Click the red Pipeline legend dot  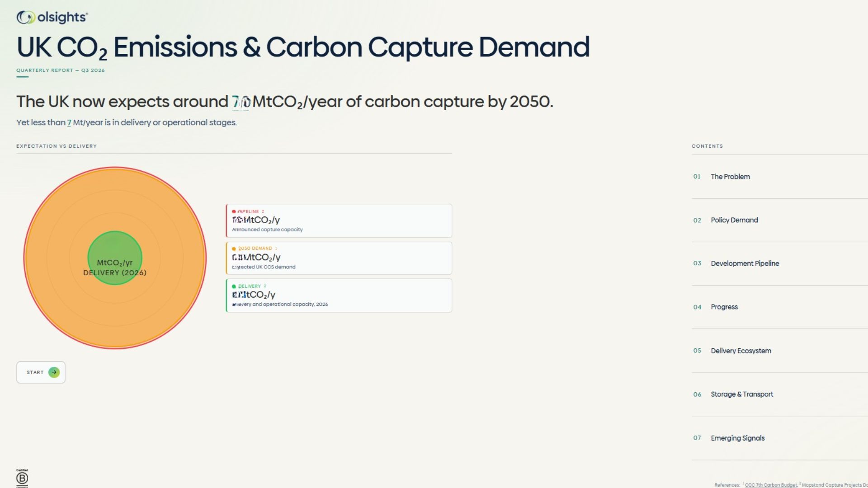tap(234, 211)
